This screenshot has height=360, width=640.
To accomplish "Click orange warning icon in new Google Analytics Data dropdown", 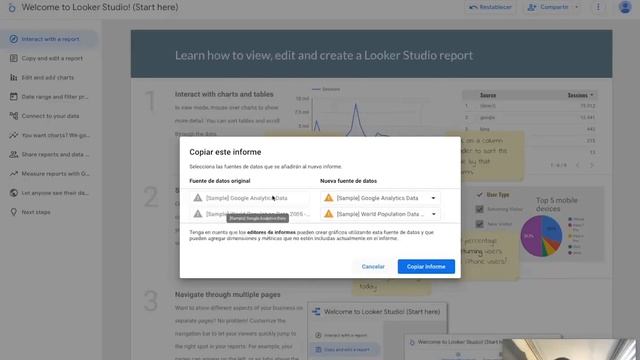I will pos(329,198).
